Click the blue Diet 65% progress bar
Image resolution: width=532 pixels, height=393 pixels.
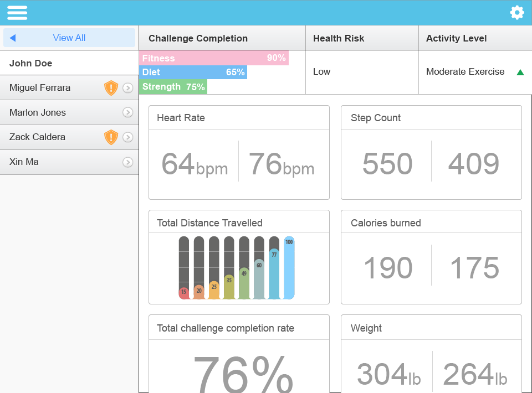tap(193, 73)
